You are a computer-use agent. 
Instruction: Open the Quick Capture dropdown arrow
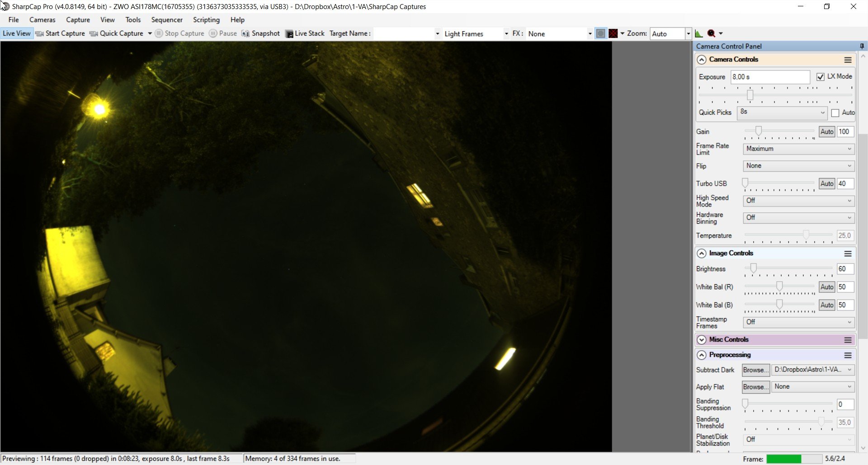coord(150,33)
